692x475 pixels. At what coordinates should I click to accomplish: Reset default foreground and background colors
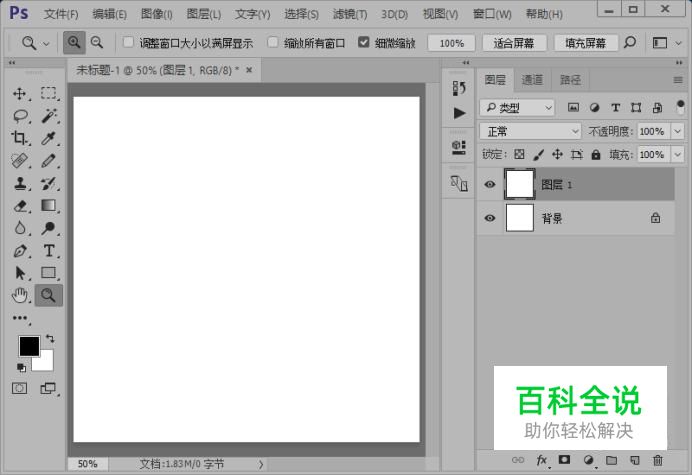[x=21, y=367]
